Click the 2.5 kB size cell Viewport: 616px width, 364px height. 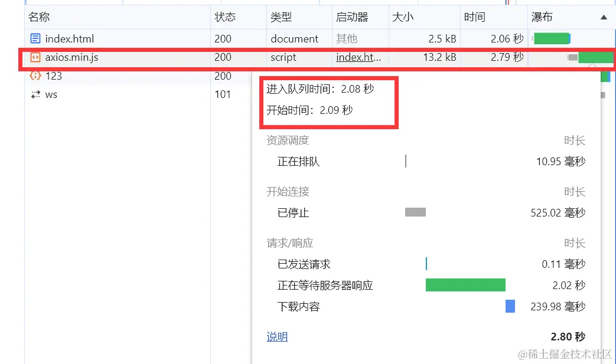(x=442, y=38)
